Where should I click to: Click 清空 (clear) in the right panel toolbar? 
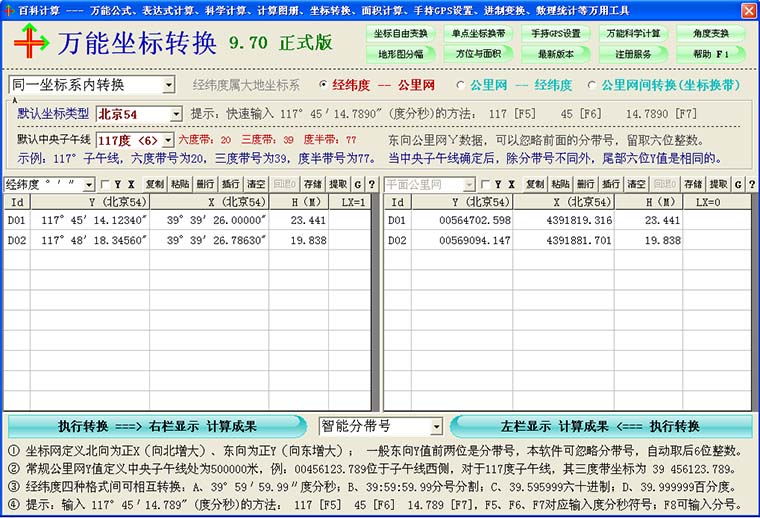(x=636, y=184)
